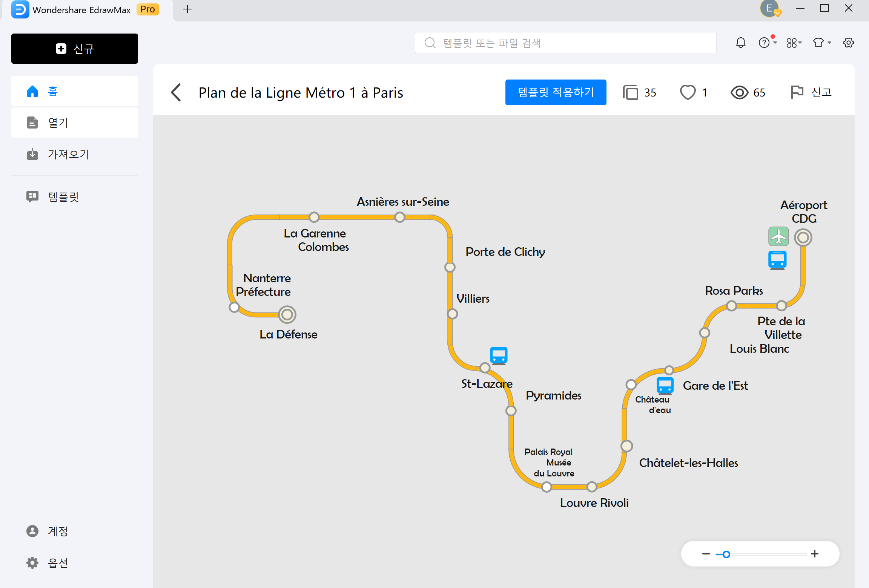Click the Château d'eau label
869x588 pixels.
[653, 405]
